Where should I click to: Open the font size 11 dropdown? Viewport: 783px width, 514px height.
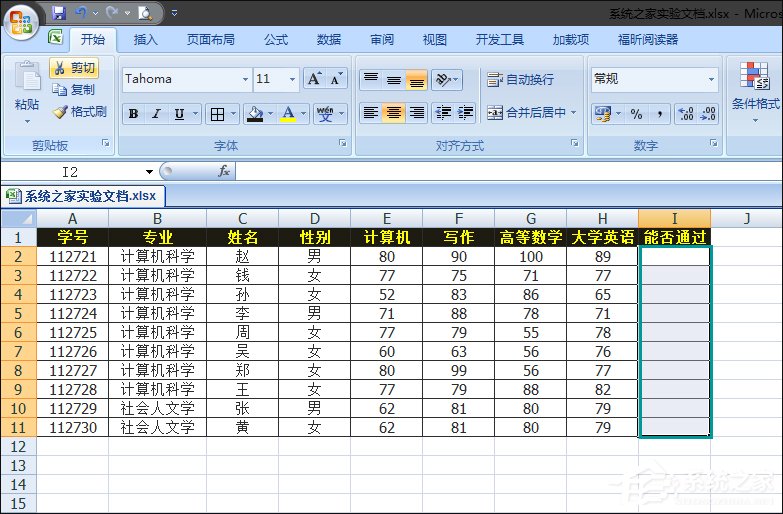point(292,79)
